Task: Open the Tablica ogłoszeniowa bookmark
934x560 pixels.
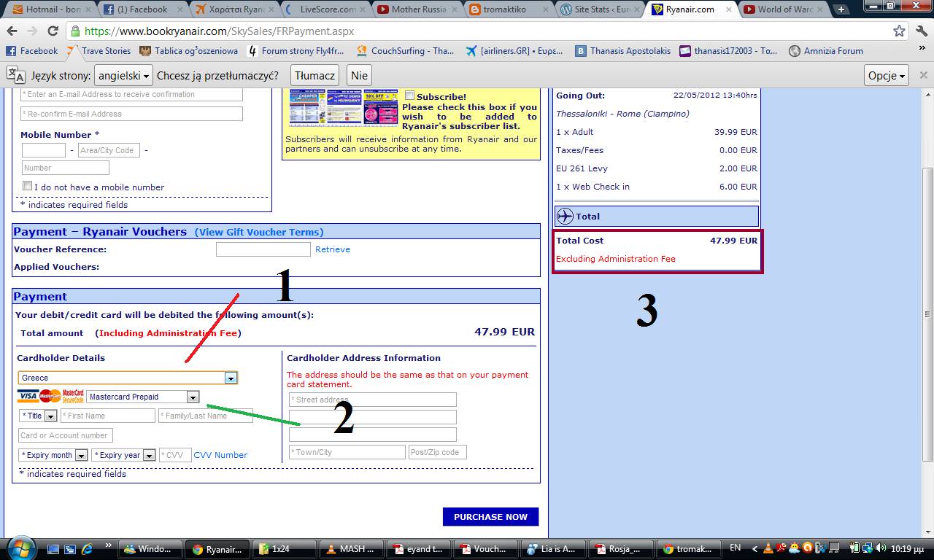Action: tap(189, 51)
